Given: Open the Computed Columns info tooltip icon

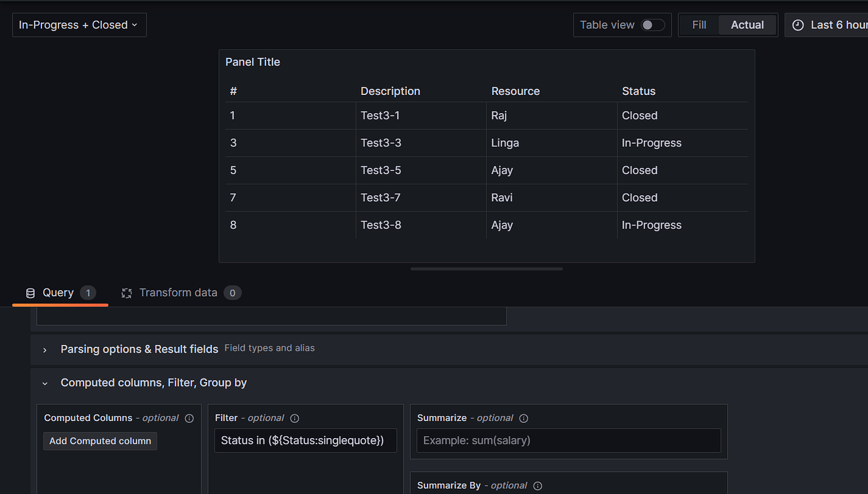Looking at the screenshot, I should pos(189,418).
